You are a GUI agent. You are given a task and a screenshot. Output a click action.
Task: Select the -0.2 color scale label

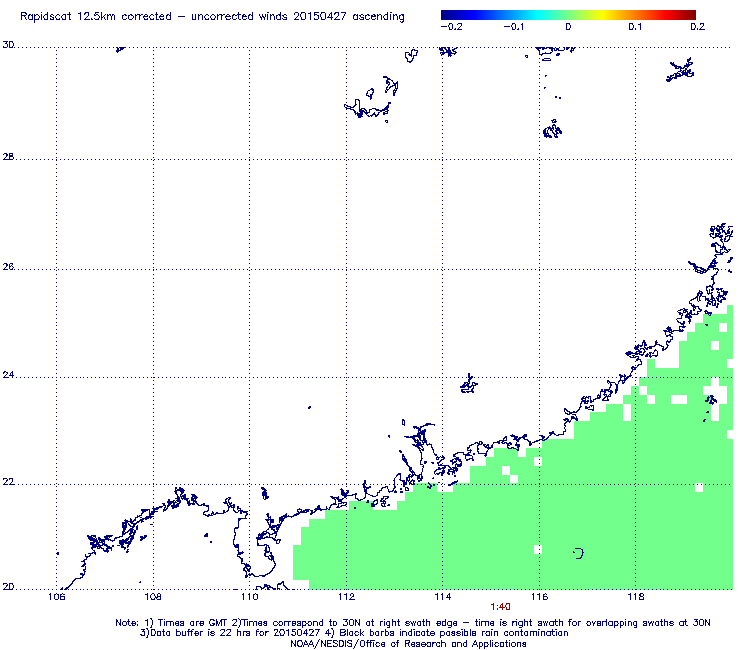coord(452,27)
